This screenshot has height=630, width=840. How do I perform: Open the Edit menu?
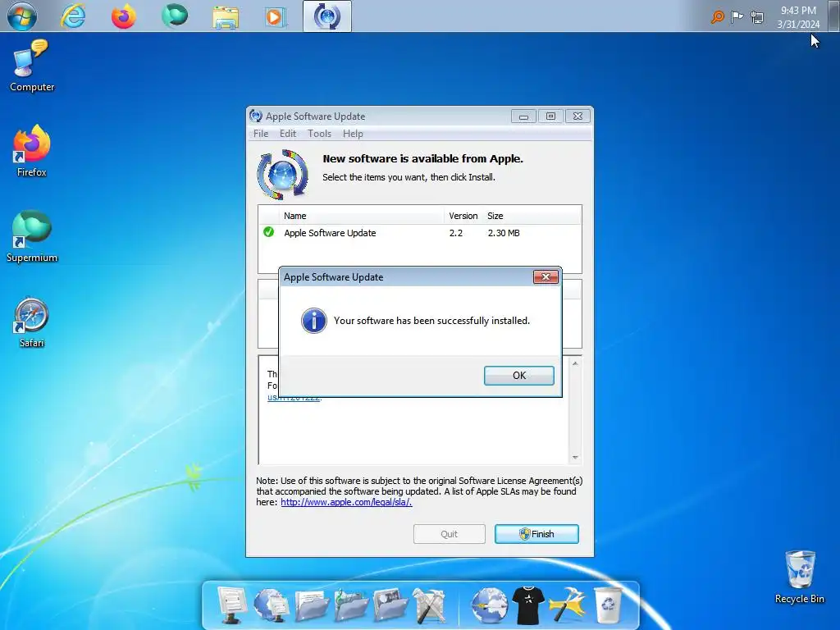point(288,134)
